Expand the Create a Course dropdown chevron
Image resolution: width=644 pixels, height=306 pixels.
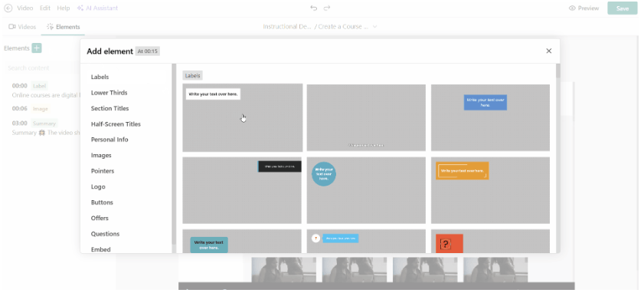tap(374, 27)
